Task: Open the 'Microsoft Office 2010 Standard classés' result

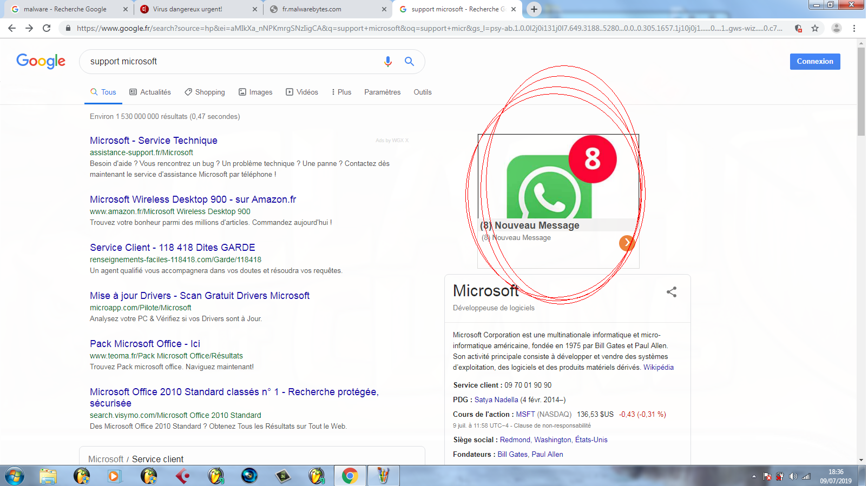Action: 234,397
